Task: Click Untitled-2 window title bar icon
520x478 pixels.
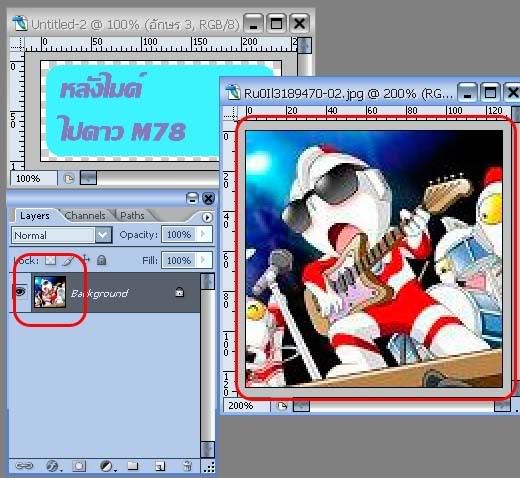Action: tap(20, 23)
